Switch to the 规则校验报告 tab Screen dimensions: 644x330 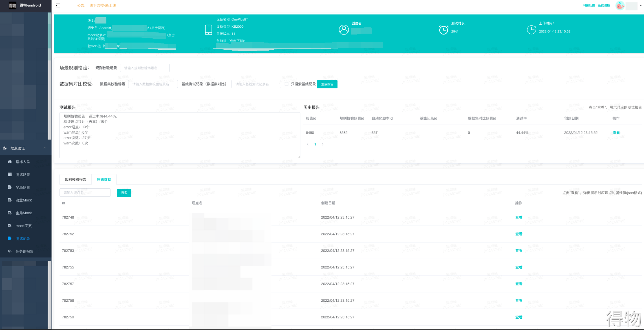[x=75, y=179]
